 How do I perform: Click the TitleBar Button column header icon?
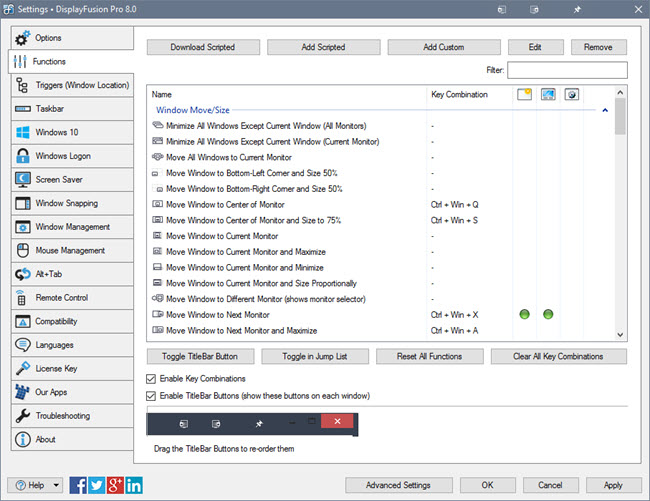(x=524, y=94)
